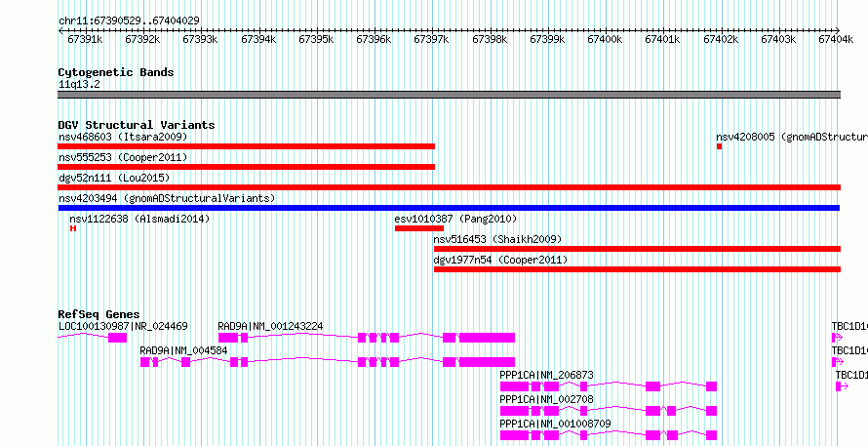Click the red bar under nsv555253
This screenshot has height=446, width=868.
[247, 167]
